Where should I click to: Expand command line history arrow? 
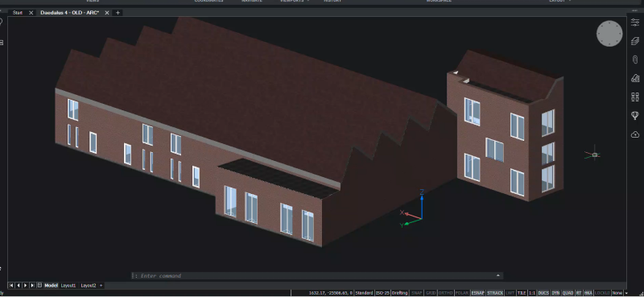[x=497, y=275]
